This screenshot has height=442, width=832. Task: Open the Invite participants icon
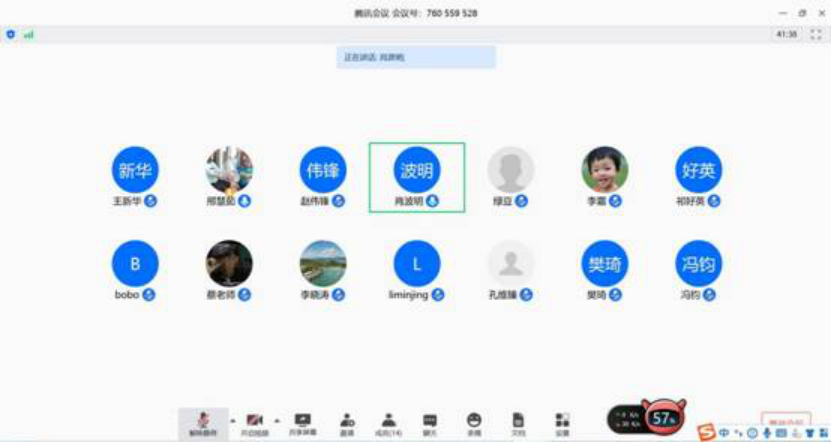347,422
